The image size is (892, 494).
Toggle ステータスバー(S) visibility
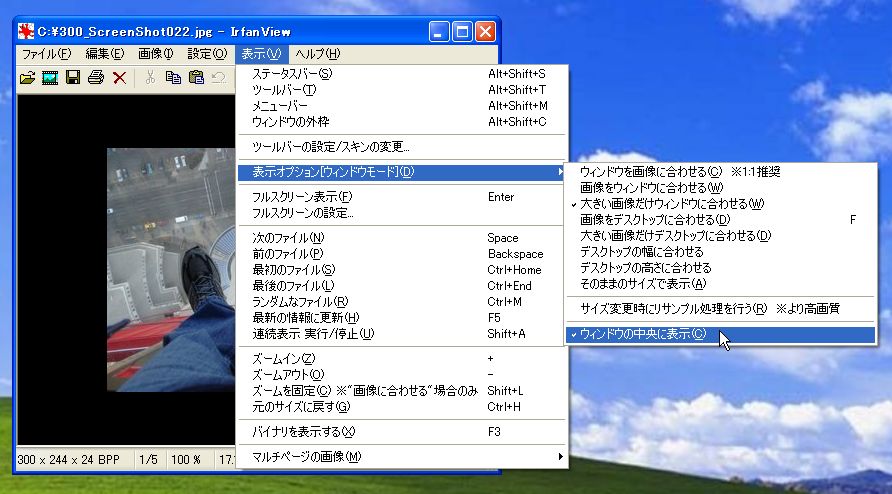[402, 74]
